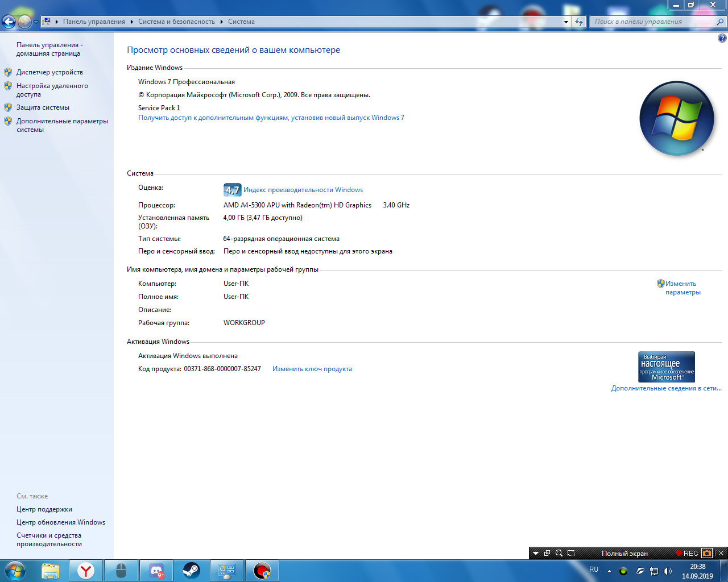Open additional information online link
Image resolution: width=728 pixels, height=582 pixels.
(x=666, y=388)
